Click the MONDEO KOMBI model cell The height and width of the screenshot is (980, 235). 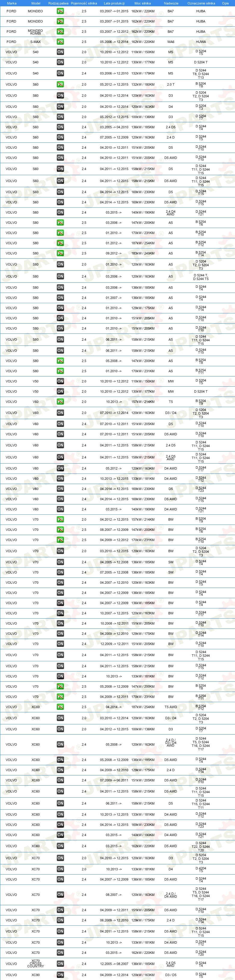click(x=35, y=32)
